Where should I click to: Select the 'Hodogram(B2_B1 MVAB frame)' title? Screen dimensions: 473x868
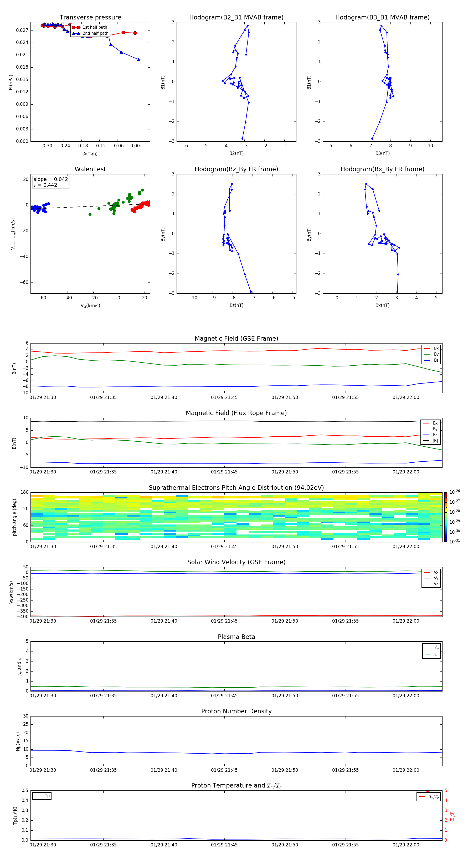click(236, 18)
